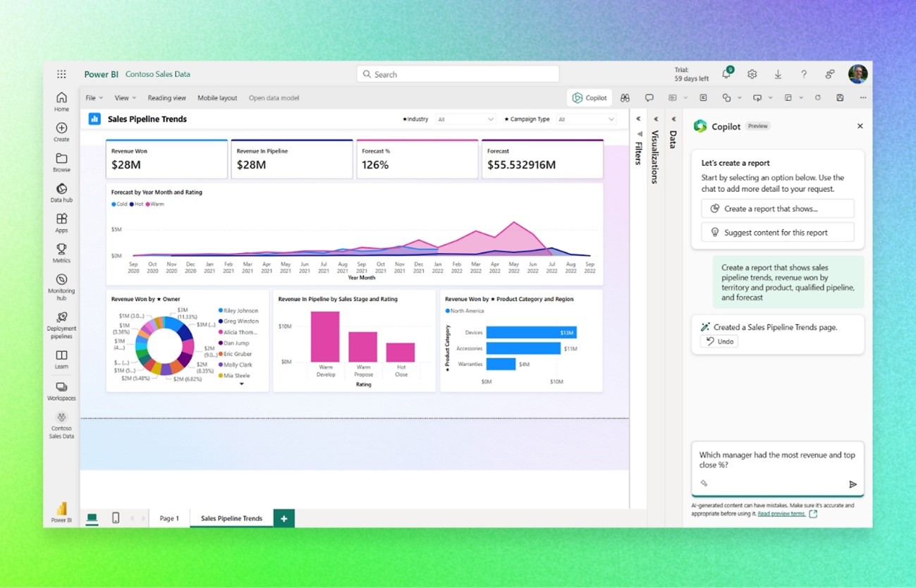916x588 pixels.
Task: Open Data hub in the sidebar
Action: point(61,192)
